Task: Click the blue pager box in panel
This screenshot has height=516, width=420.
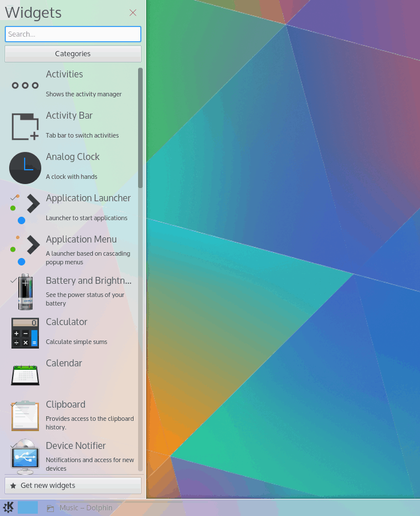Action: pyautogui.click(x=28, y=507)
